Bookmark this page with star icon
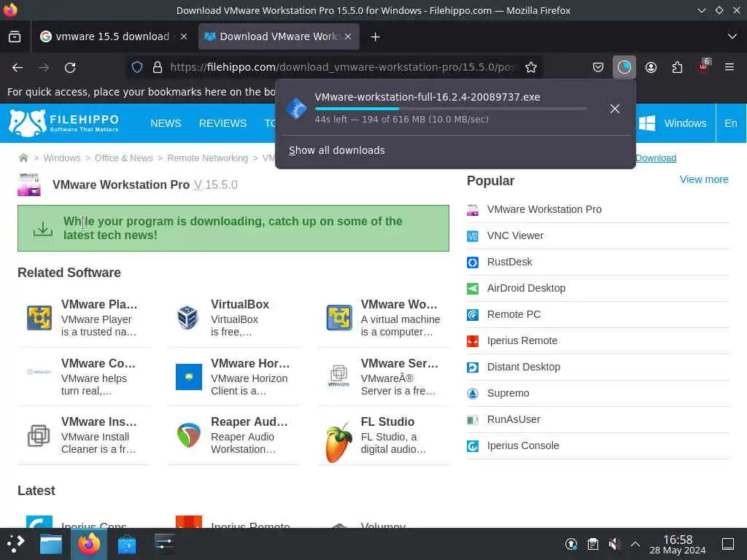This screenshot has height=560, width=747. (x=531, y=67)
